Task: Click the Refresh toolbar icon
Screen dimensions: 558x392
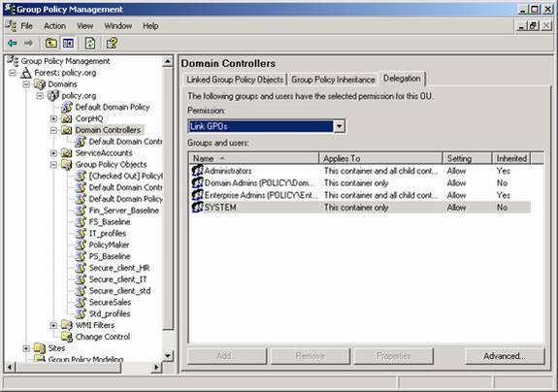Action: (90, 44)
